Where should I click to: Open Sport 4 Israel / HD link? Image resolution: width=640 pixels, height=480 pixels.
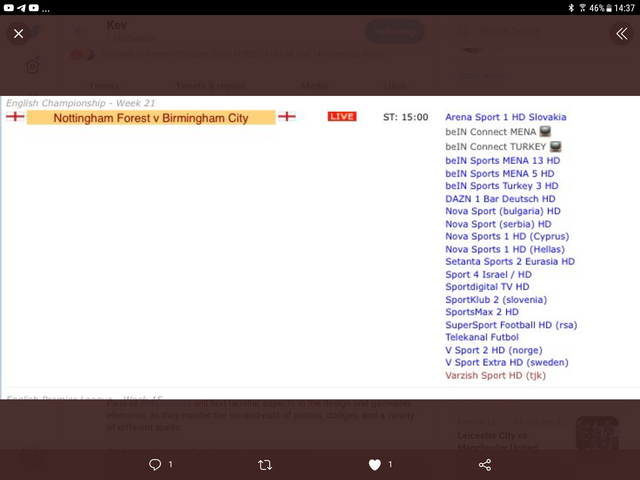click(x=489, y=275)
